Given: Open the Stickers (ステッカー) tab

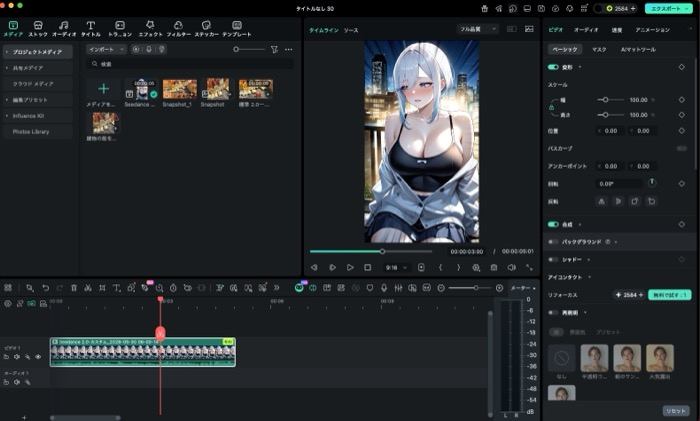Looking at the screenshot, I should tap(206, 29).
